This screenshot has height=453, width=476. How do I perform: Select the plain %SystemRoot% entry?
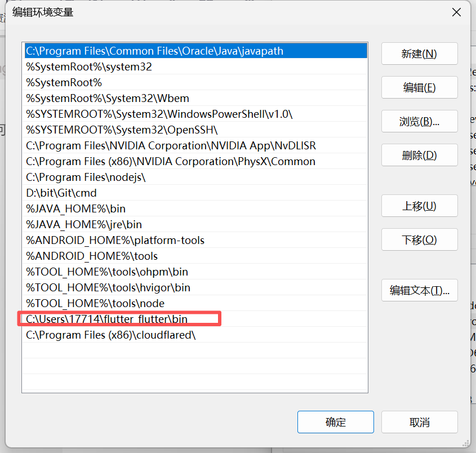[x=195, y=82]
